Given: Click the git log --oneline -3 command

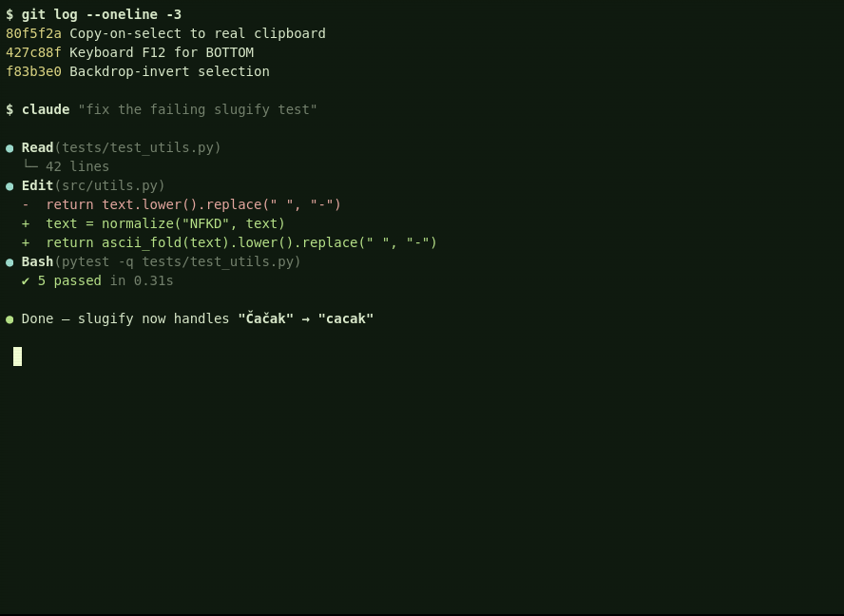Looking at the screenshot, I should 101,14.
